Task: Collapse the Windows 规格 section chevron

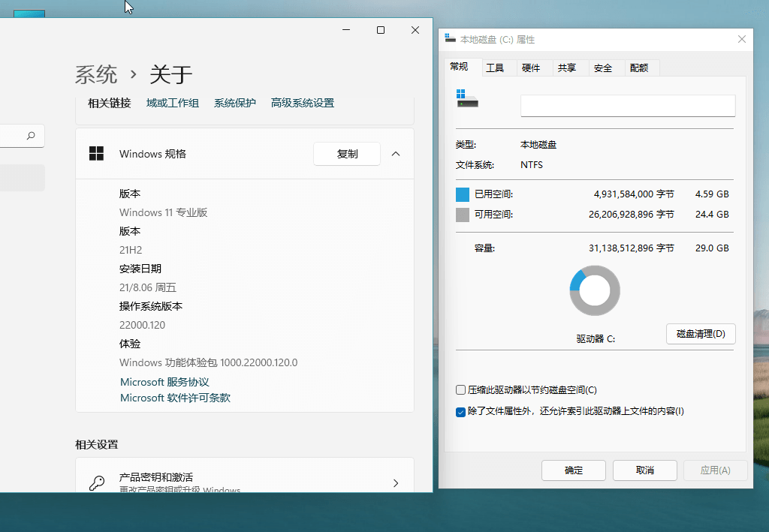Action: coord(396,153)
